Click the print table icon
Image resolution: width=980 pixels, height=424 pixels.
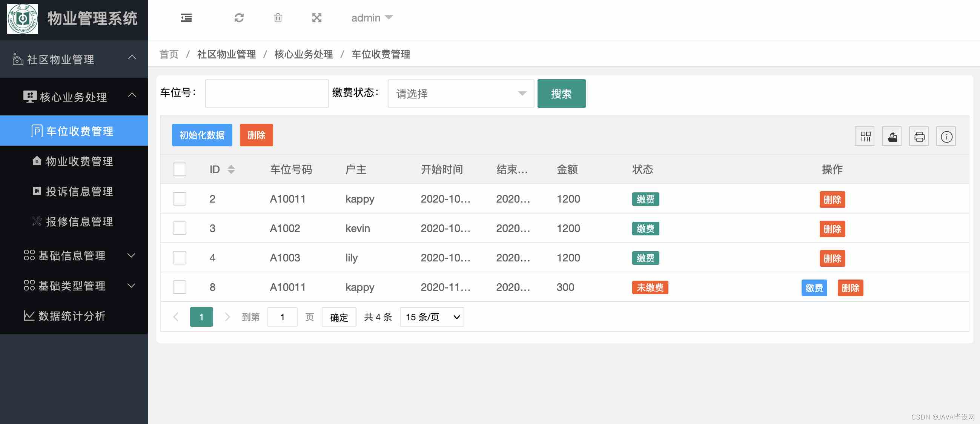(919, 136)
